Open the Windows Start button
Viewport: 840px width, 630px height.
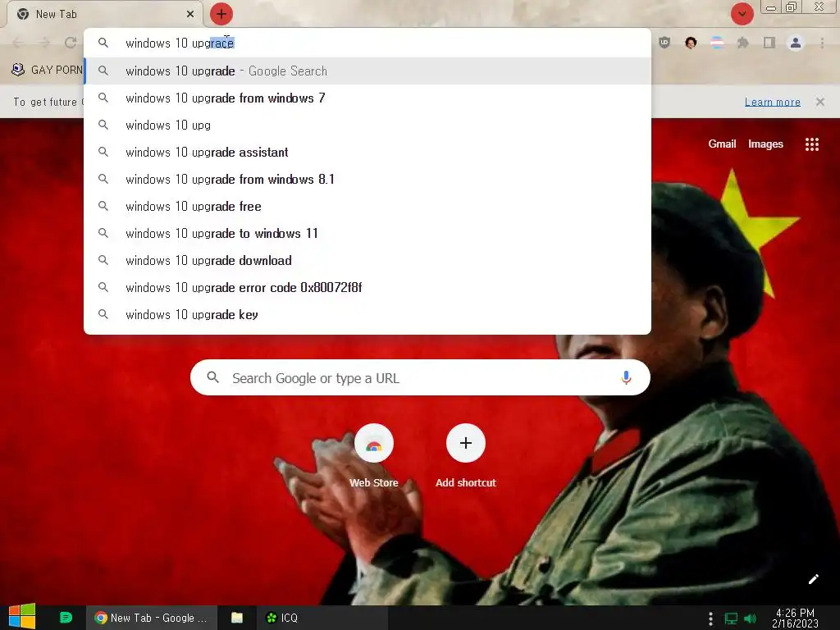22,617
